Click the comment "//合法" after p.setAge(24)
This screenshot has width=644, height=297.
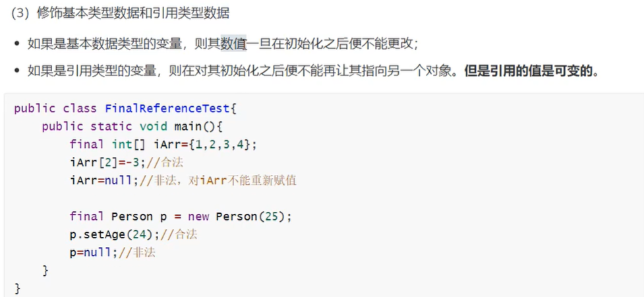[179, 234]
